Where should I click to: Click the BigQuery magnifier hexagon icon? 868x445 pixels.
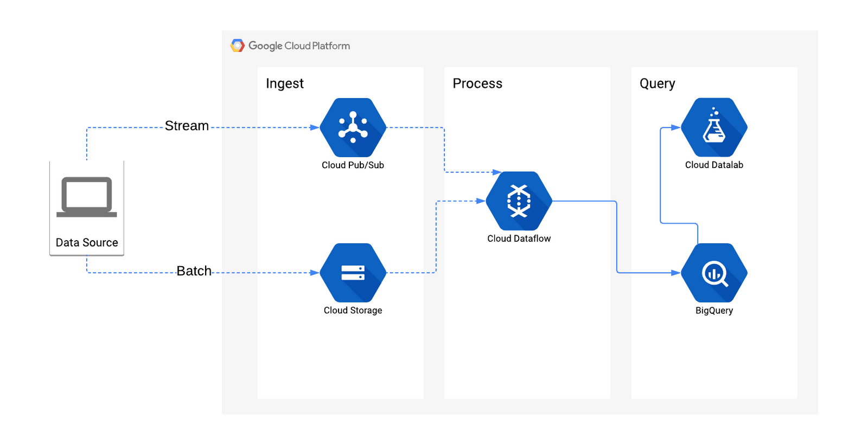714,273
